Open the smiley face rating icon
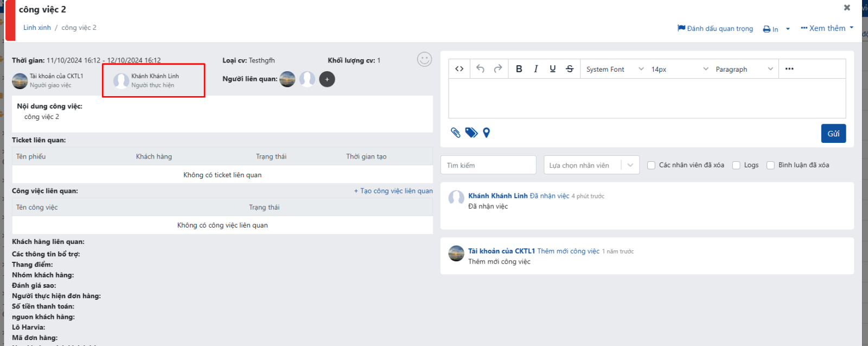The height and width of the screenshot is (346, 868). [424, 59]
